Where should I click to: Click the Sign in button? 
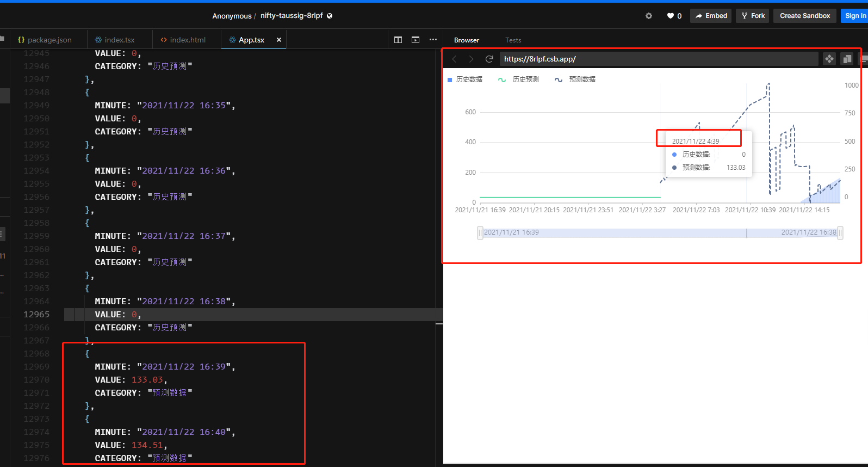tap(855, 16)
